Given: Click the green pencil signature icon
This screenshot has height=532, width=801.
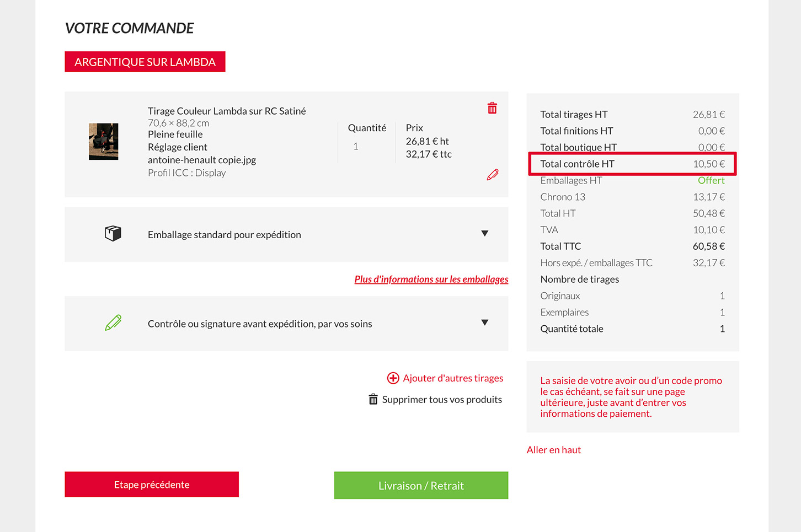Looking at the screenshot, I should pyautogui.click(x=113, y=323).
